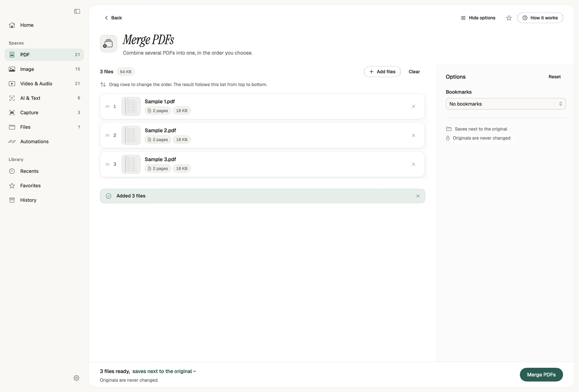Remove Sample 1.pdf from the list

coord(413,106)
